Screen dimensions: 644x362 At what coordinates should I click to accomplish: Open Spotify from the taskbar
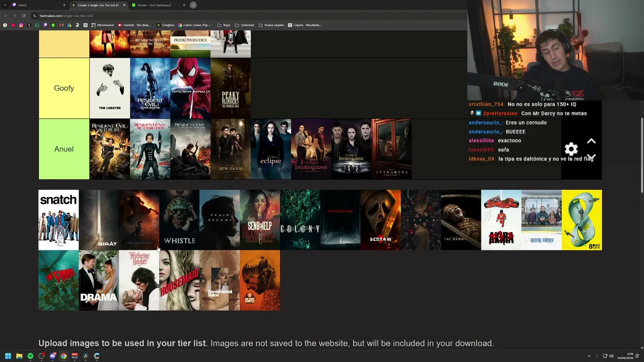(30, 356)
